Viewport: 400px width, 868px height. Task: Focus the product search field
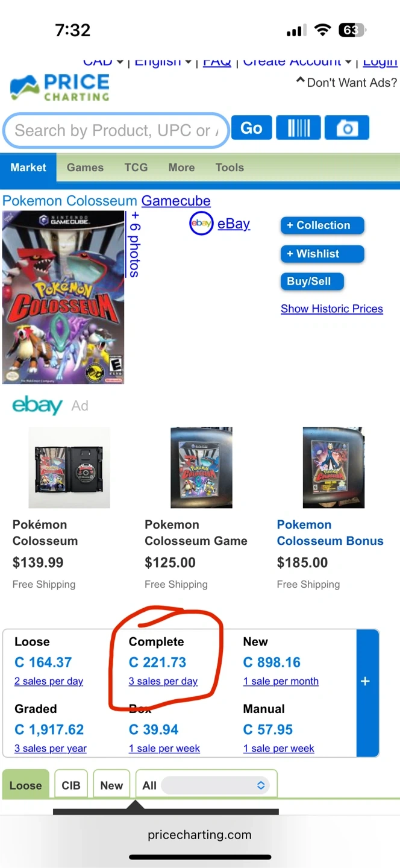tap(116, 130)
